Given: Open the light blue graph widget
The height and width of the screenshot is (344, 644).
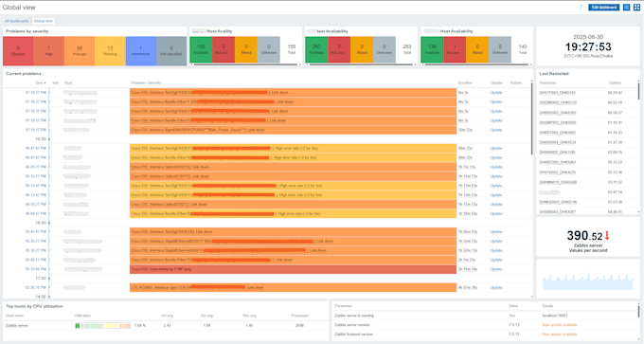Looking at the screenshot, I should 588,280.
